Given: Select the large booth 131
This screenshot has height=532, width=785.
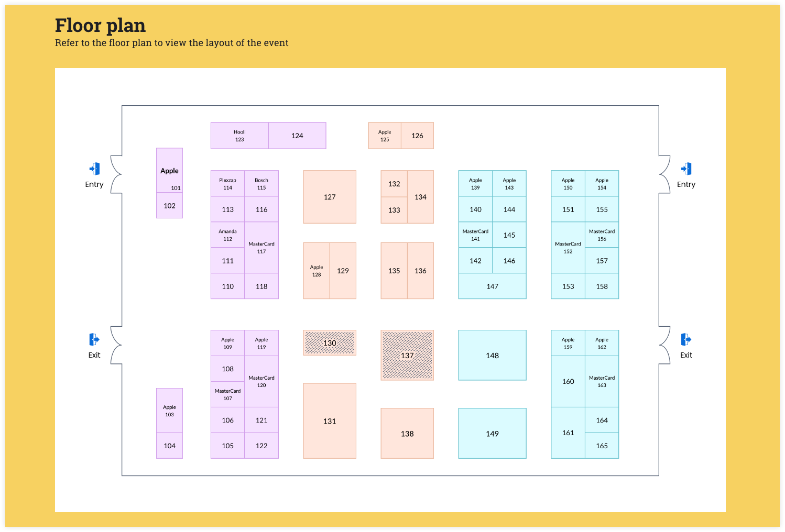Looking at the screenshot, I should pos(330,421).
